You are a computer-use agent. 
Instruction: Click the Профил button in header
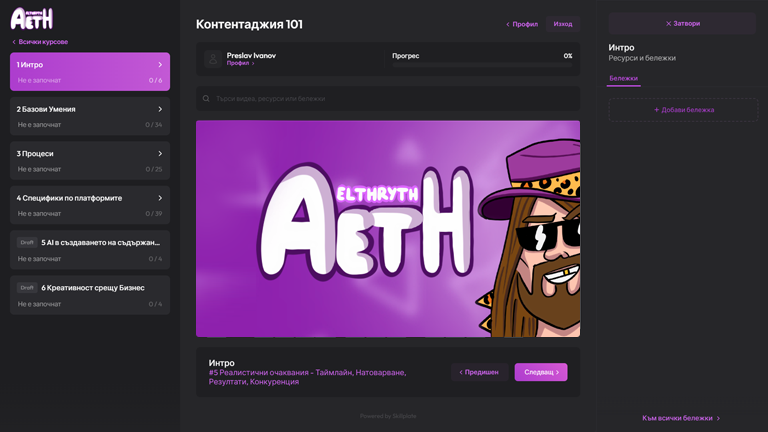[x=522, y=24]
